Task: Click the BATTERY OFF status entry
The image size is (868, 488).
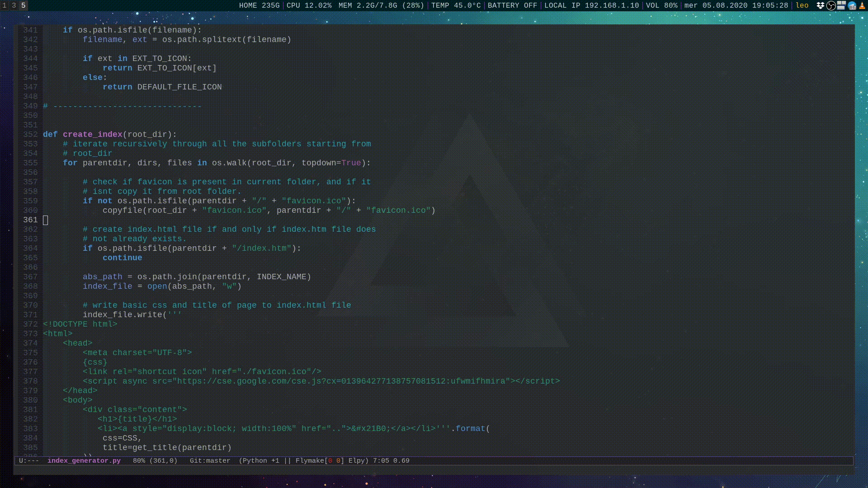Action: point(513,5)
